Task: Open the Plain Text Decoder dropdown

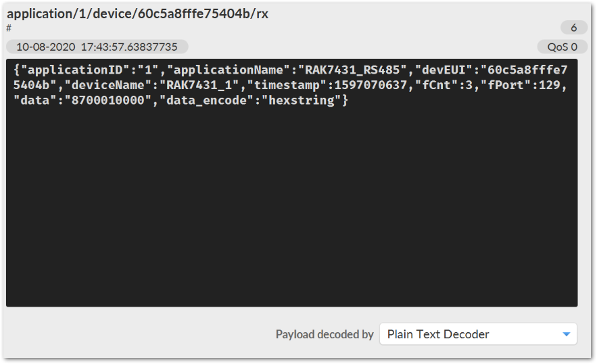Action: coord(478,334)
